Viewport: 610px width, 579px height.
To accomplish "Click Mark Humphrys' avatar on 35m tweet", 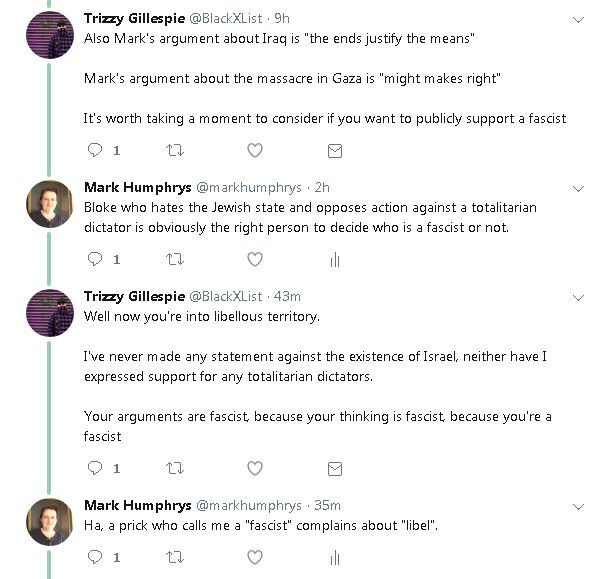I will (48, 520).
